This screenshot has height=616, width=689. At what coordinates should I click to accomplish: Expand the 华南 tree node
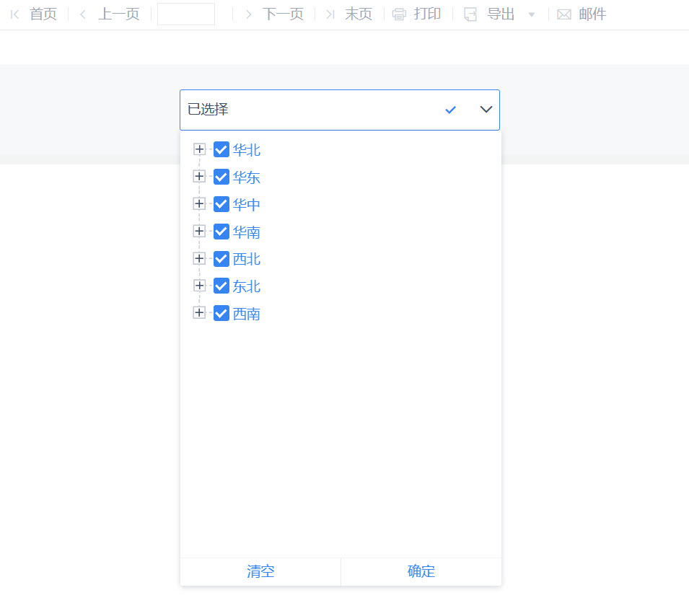tap(200, 231)
